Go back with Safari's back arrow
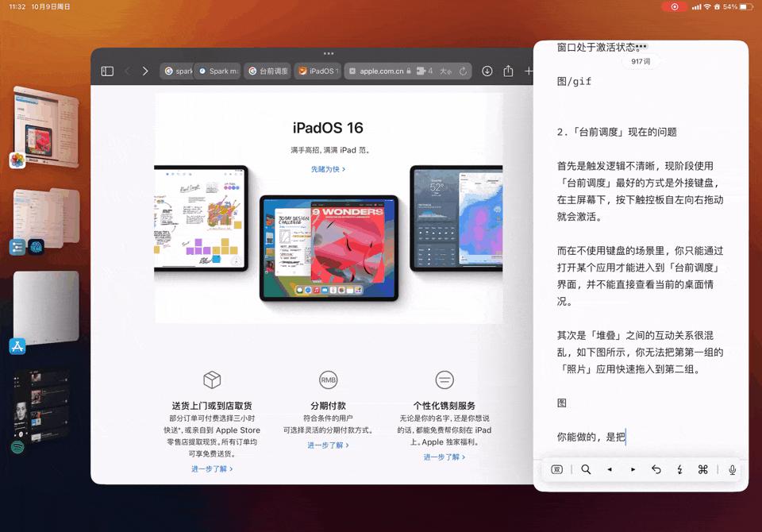The height and width of the screenshot is (532, 762). [127, 71]
